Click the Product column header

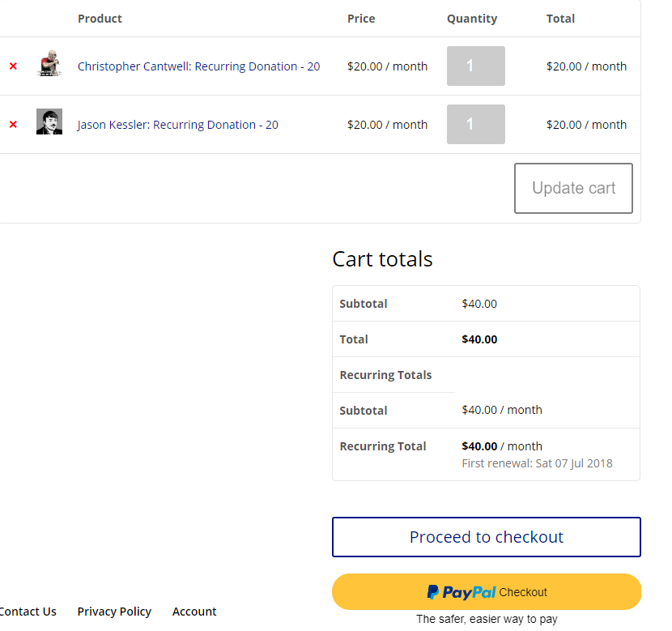(x=100, y=19)
